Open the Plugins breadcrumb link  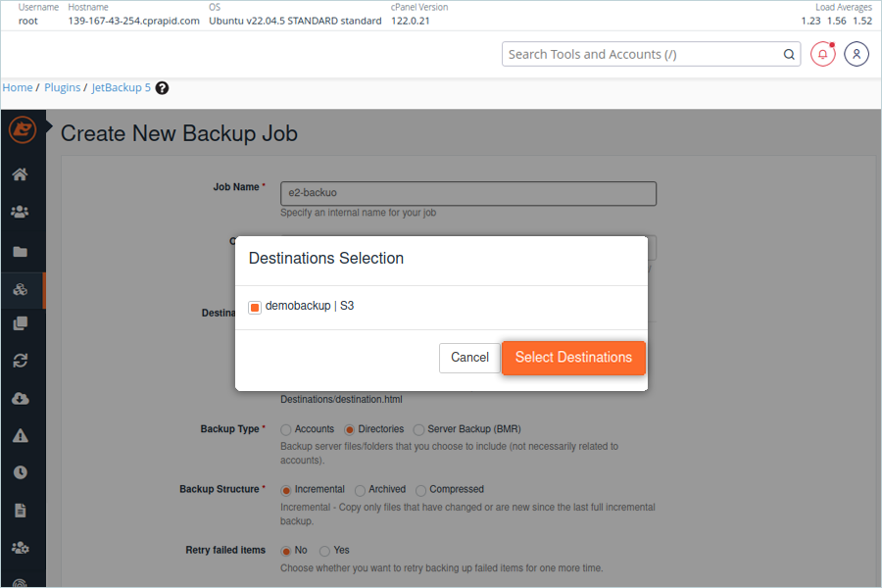pos(63,88)
